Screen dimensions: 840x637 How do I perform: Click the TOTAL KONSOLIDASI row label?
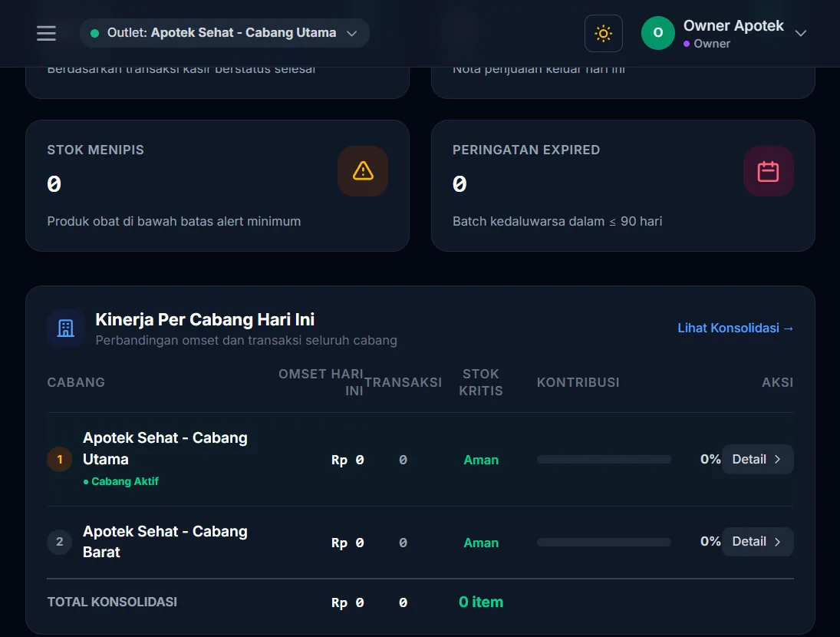point(112,602)
